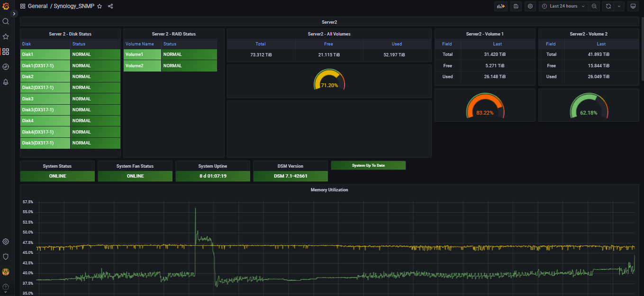Expand the sidebar using the chevron toggle

click(x=14, y=14)
